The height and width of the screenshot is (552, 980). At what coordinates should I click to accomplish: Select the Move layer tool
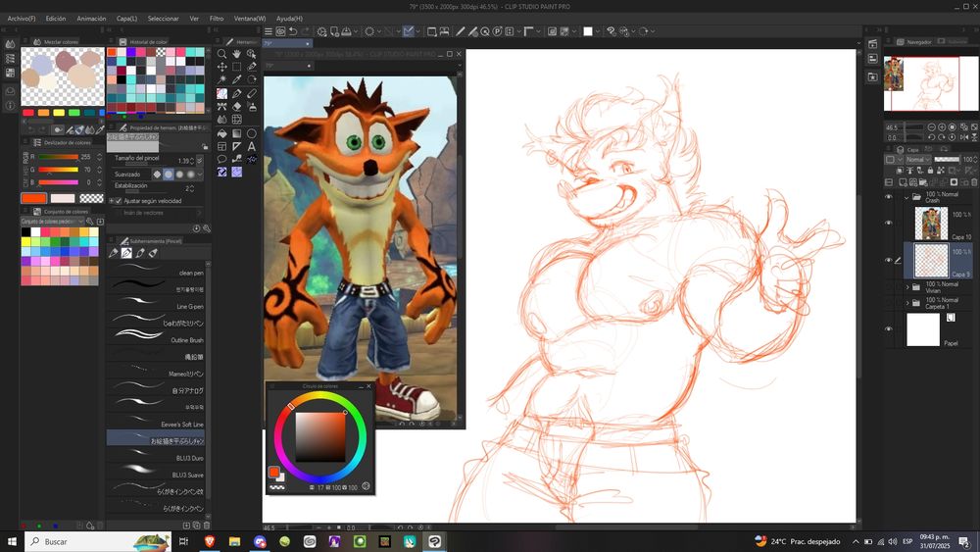pyautogui.click(x=221, y=67)
